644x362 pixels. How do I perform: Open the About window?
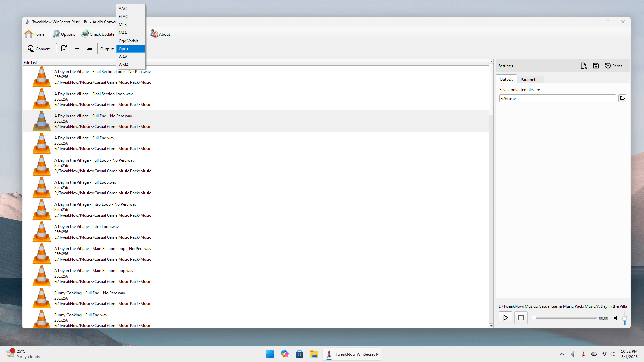pyautogui.click(x=160, y=34)
